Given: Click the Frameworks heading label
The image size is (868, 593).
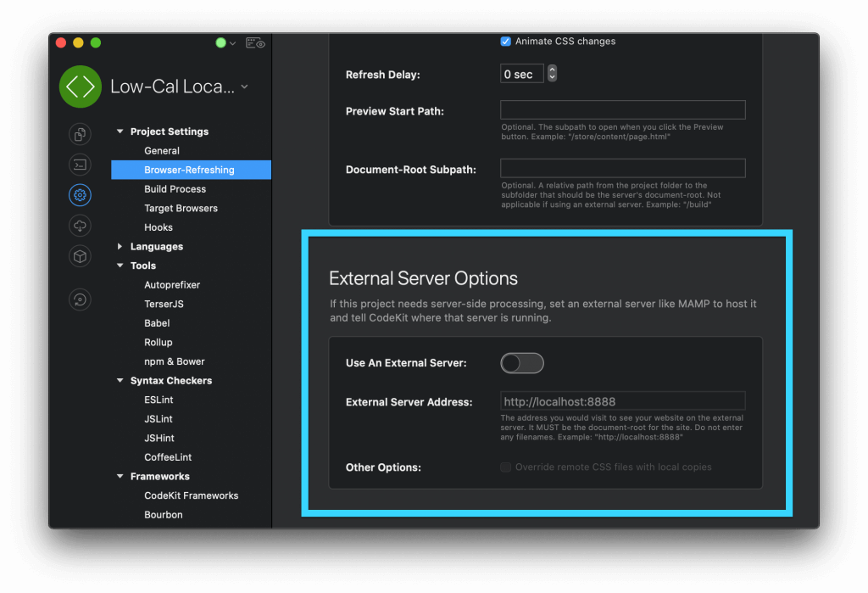Looking at the screenshot, I should point(160,477).
